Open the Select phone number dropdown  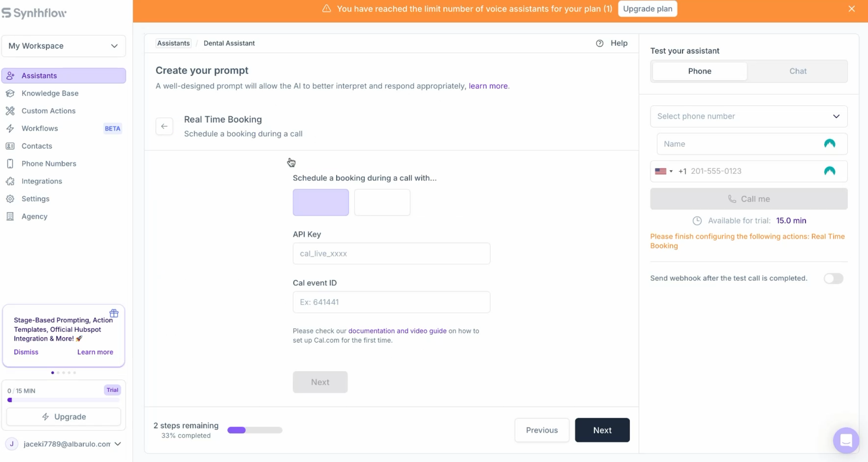[x=748, y=116]
